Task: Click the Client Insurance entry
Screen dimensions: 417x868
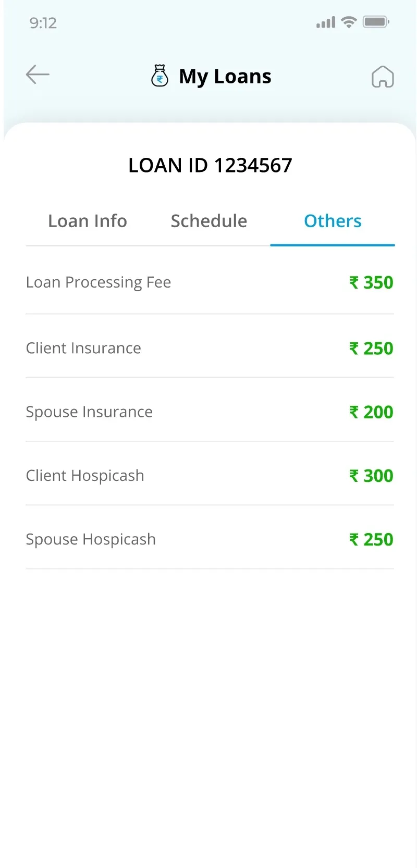Action: click(83, 348)
